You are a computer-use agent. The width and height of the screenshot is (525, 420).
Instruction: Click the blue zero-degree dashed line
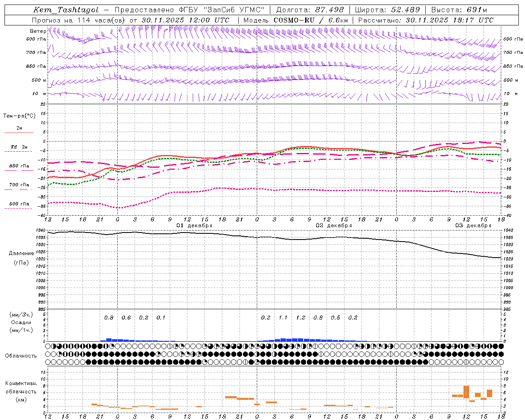point(274,141)
